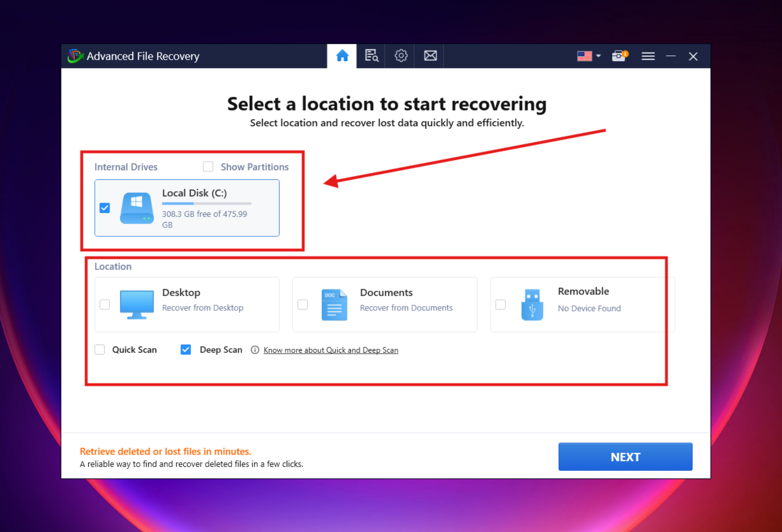Open the hamburger menu

[648, 56]
